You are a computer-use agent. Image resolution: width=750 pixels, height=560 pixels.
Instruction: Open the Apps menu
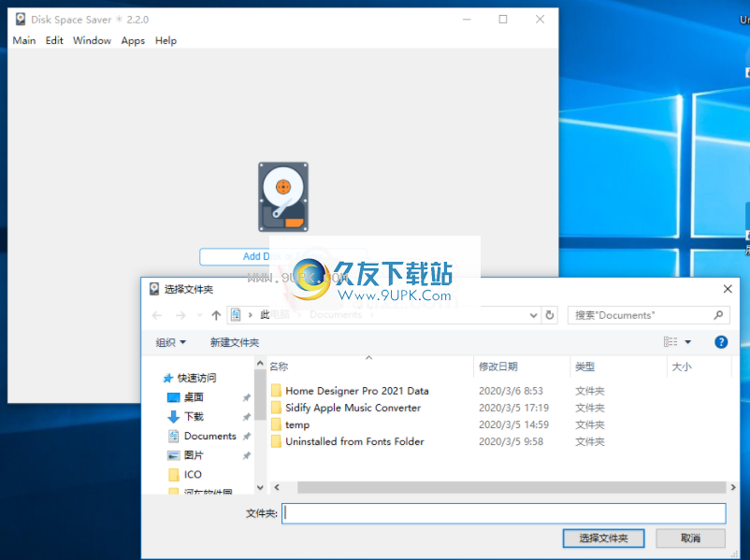pos(133,40)
